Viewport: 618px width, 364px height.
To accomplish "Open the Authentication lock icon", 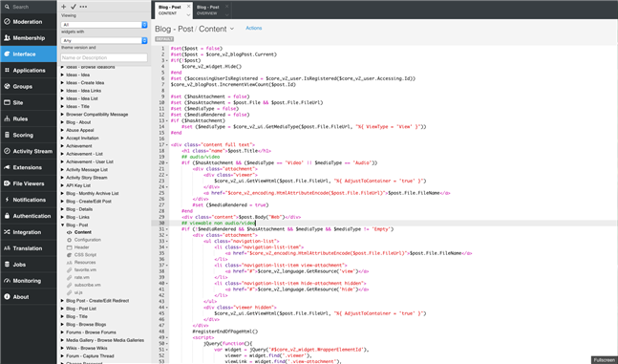I will [x=7, y=216].
